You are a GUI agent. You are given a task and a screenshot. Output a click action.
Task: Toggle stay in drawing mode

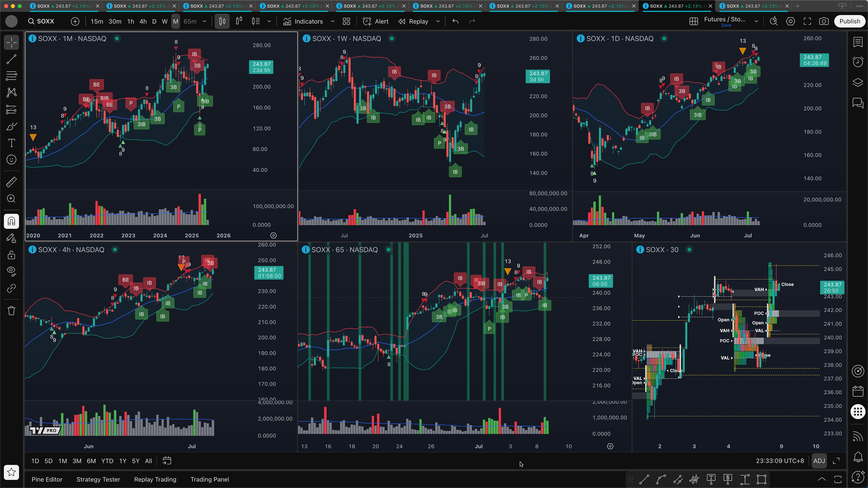coord(12,238)
